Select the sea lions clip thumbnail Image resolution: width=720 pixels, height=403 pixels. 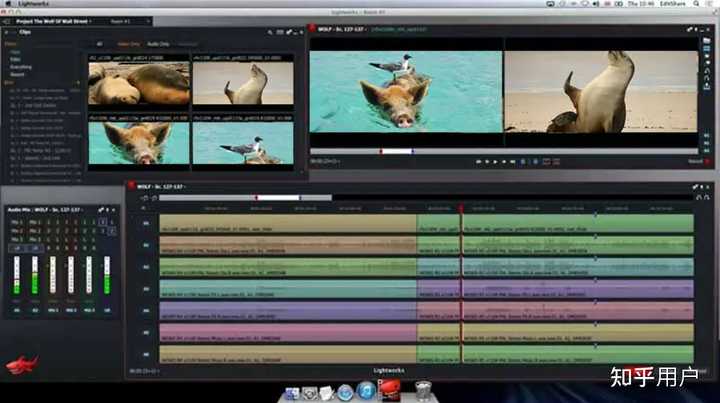tap(138, 84)
